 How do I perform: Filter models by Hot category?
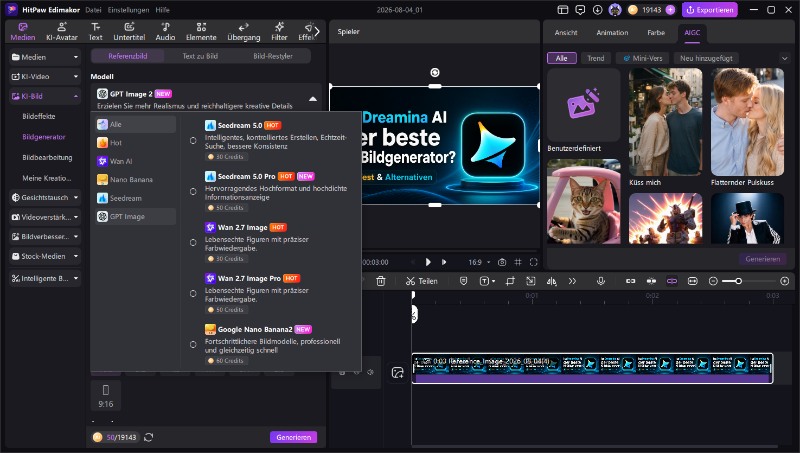(x=135, y=143)
